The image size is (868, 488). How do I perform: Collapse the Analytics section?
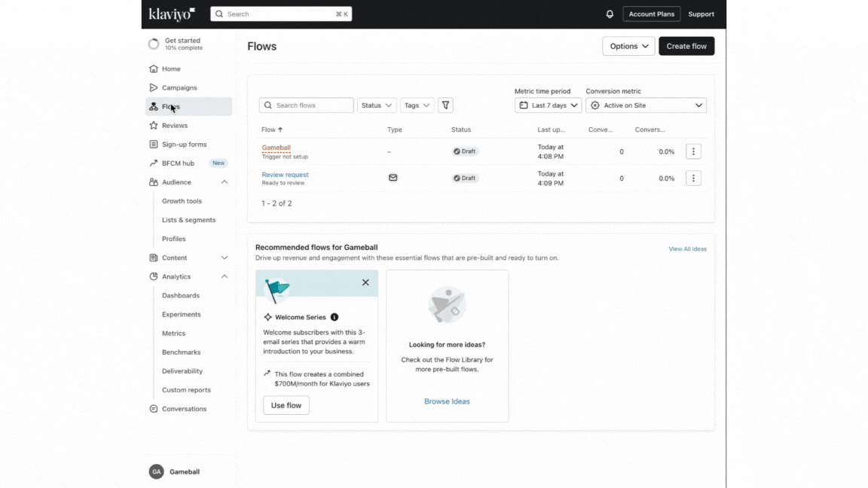[x=225, y=276]
